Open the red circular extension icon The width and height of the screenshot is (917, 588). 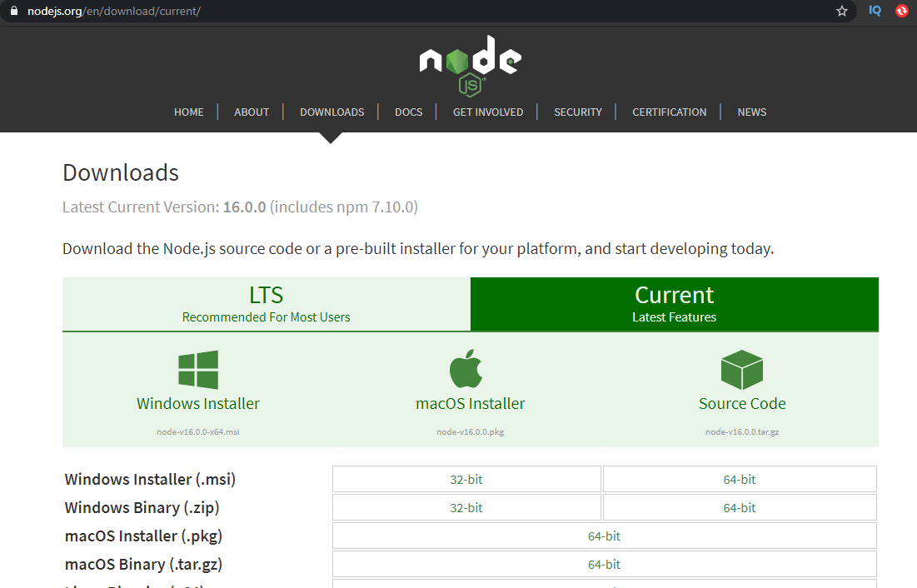click(x=902, y=11)
